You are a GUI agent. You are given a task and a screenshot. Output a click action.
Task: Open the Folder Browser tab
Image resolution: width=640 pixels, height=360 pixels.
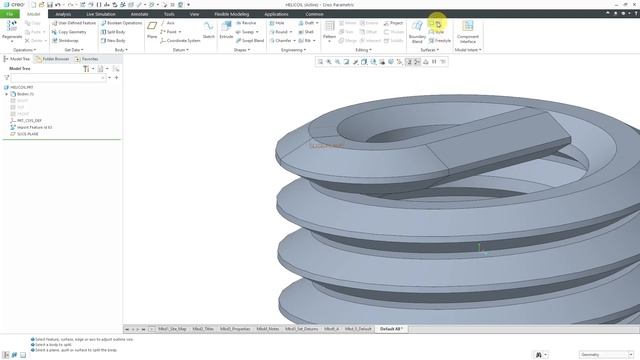53,59
